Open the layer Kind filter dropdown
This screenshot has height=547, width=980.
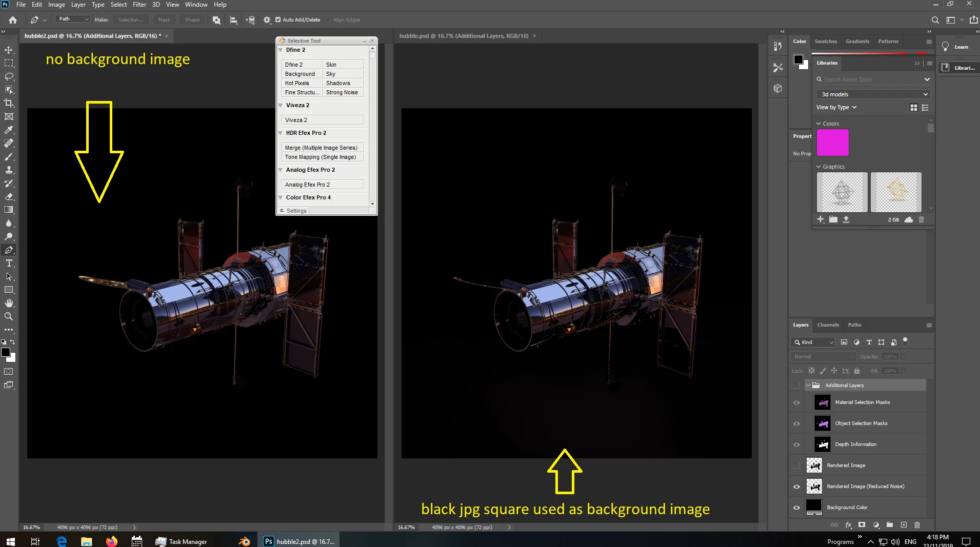point(813,342)
